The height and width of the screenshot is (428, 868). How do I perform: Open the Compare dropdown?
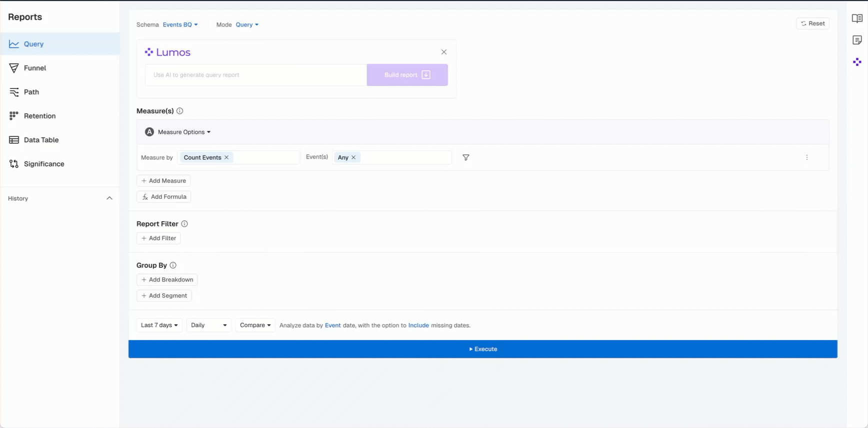point(255,325)
